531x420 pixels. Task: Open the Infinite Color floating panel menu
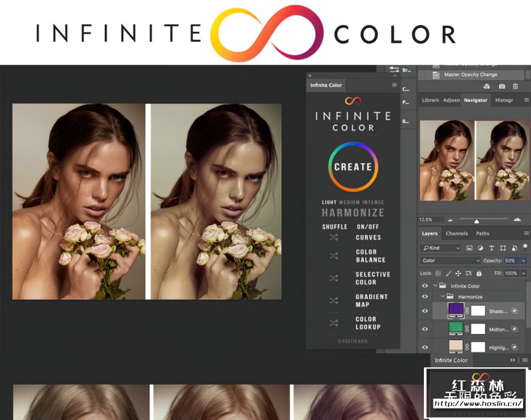point(394,85)
